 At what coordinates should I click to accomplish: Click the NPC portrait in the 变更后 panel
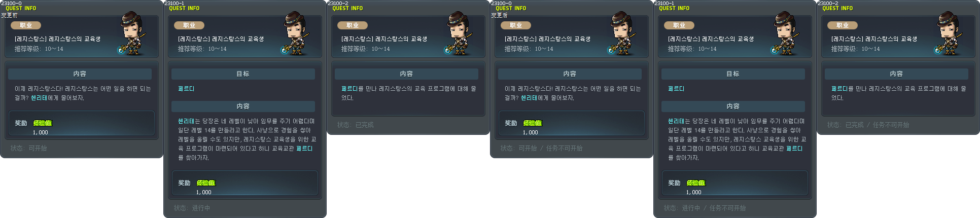623,33
